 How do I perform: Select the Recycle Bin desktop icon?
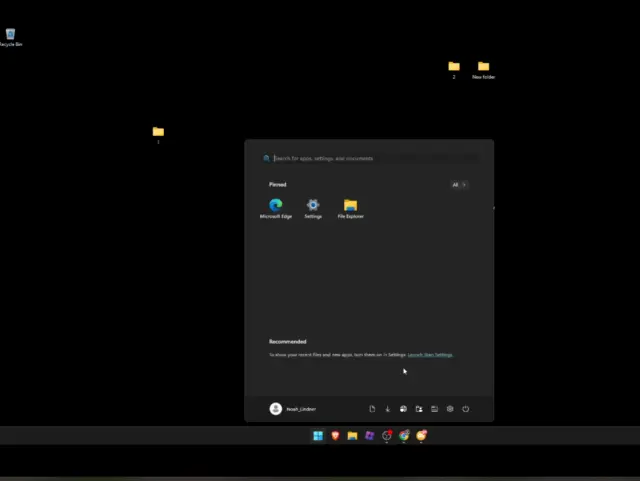tap(11, 38)
